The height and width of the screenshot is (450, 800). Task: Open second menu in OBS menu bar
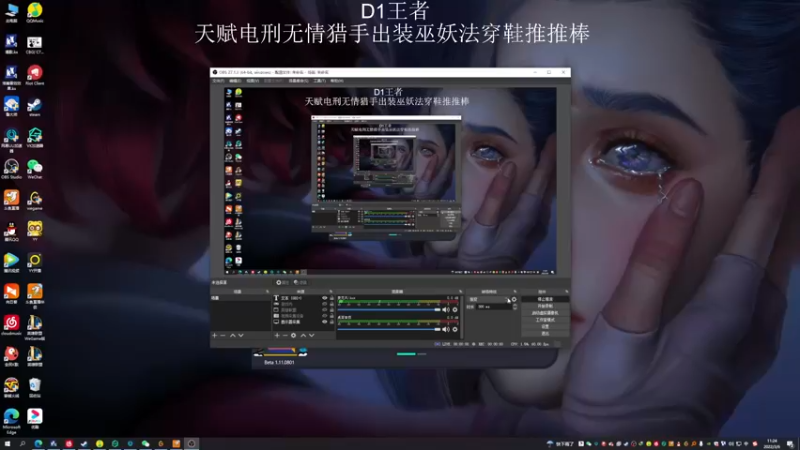[235, 81]
